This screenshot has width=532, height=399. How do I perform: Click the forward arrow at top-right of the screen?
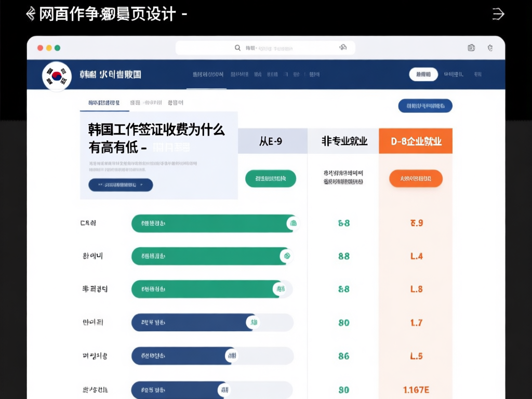click(x=498, y=14)
